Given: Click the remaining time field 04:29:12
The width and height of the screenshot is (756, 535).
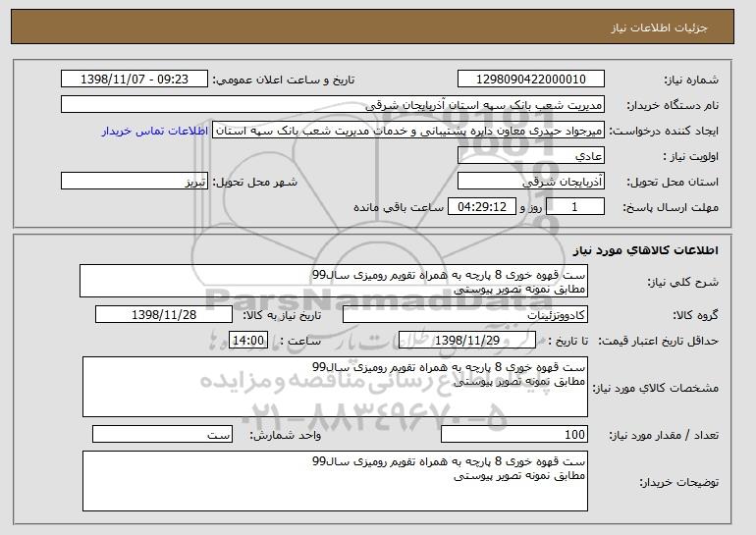Looking at the screenshot, I should click(x=482, y=207).
